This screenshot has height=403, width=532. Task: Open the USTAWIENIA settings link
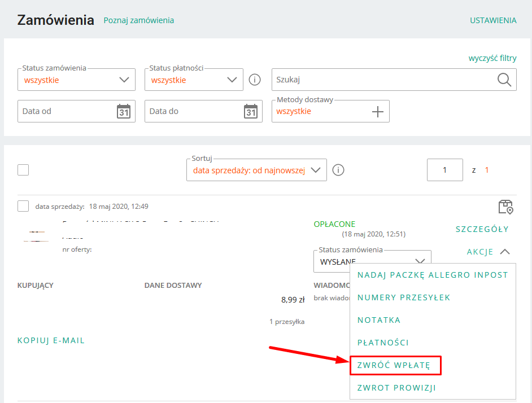(492, 20)
